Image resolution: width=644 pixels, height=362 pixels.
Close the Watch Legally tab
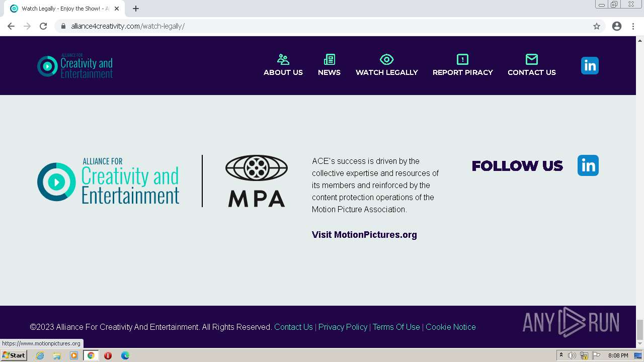point(117,9)
